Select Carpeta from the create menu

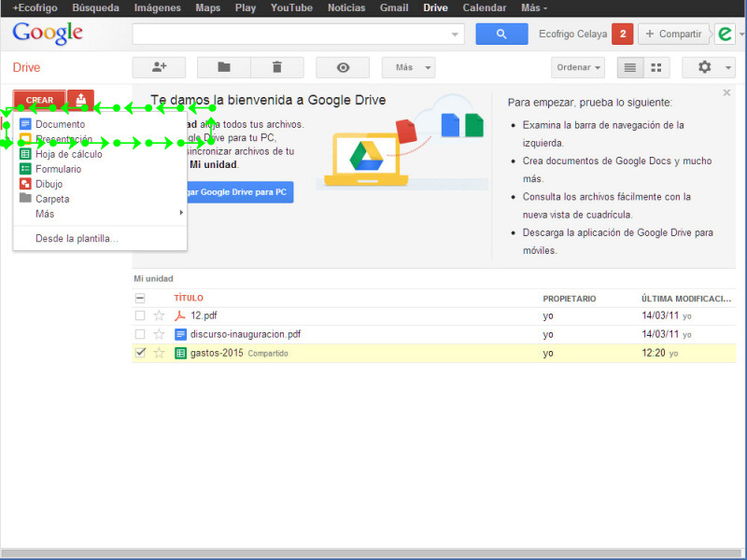click(100, 199)
